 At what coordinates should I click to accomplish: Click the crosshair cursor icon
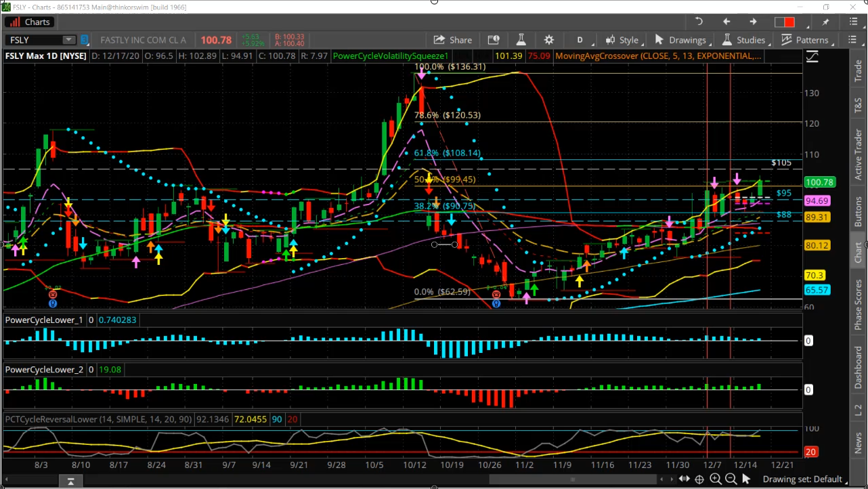pyautogui.click(x=699, y=479)
